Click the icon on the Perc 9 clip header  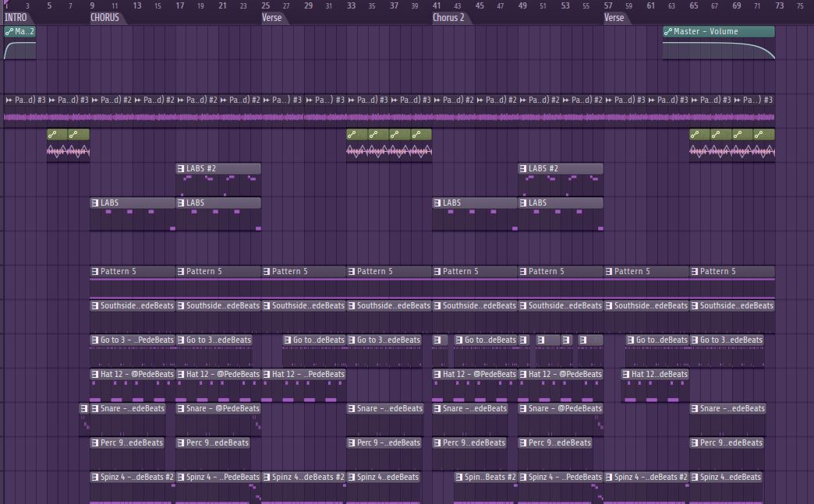tap(97, 442)
